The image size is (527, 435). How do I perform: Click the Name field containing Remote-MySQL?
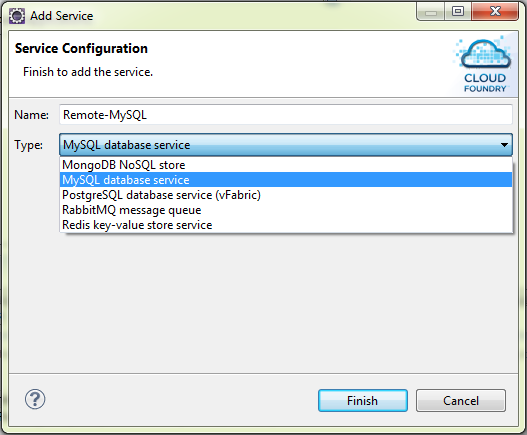pyautogui.click(x=286, y=115)
